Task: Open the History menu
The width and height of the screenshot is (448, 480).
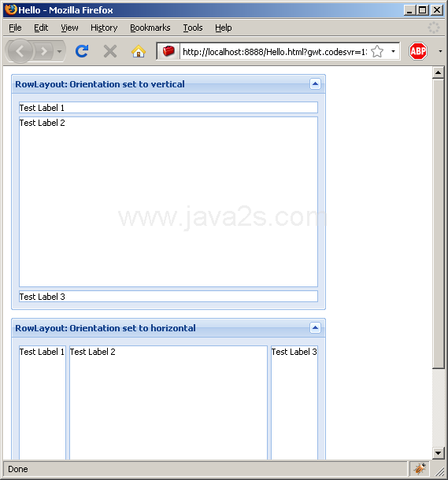Action: (x=104, y=28)
